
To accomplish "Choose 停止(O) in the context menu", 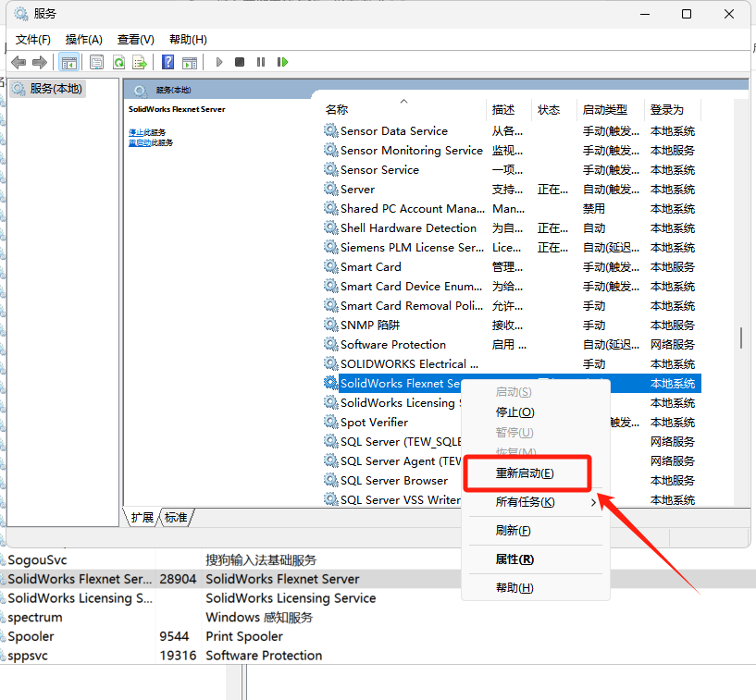I will point(514,412).
